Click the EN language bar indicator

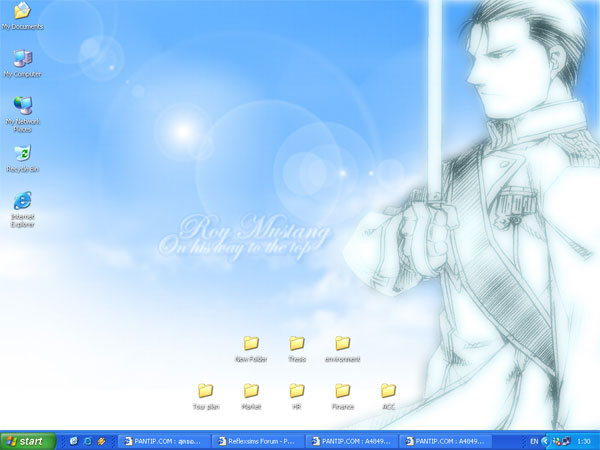(x=534, y=442)
